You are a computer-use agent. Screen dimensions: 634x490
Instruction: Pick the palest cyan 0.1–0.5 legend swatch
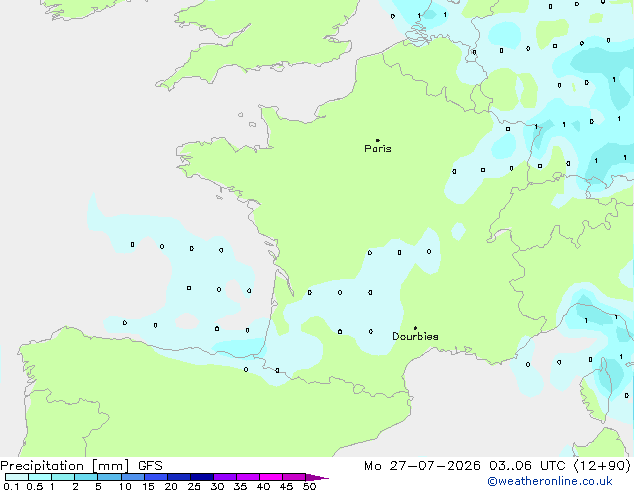[17, 477]
